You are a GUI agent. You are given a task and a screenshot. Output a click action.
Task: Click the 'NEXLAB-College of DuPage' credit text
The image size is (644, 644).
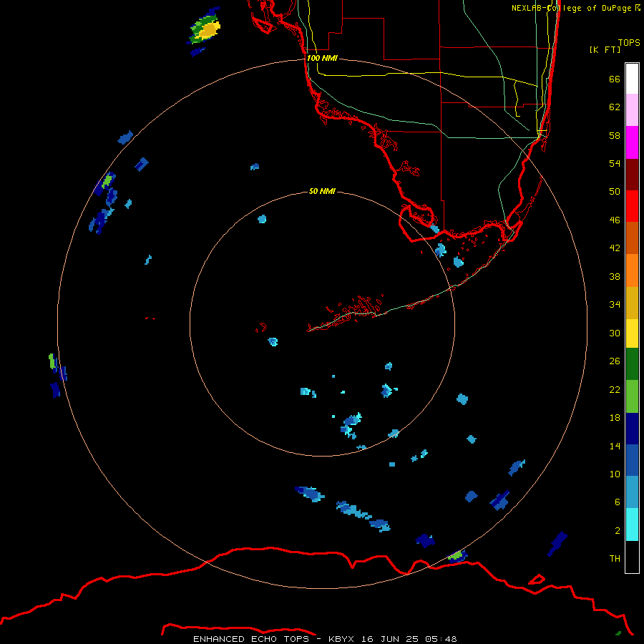coord(571,8)
